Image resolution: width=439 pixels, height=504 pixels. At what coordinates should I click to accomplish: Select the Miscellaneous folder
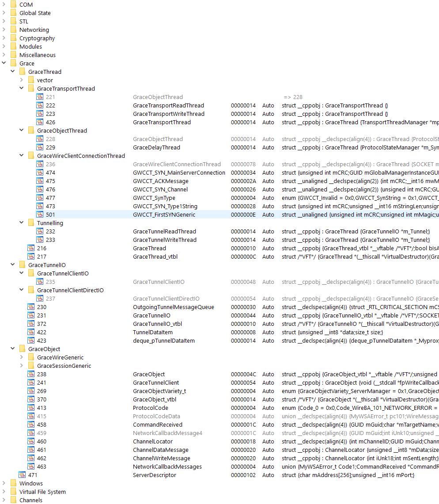pos(37,55)
